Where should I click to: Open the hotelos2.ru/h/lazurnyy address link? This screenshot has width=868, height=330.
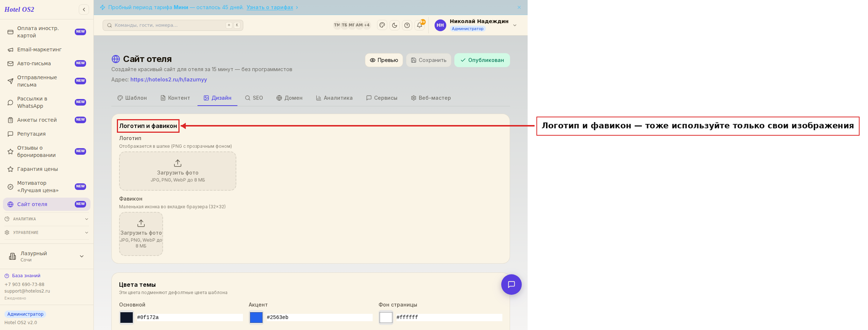[x=169, y=80]
